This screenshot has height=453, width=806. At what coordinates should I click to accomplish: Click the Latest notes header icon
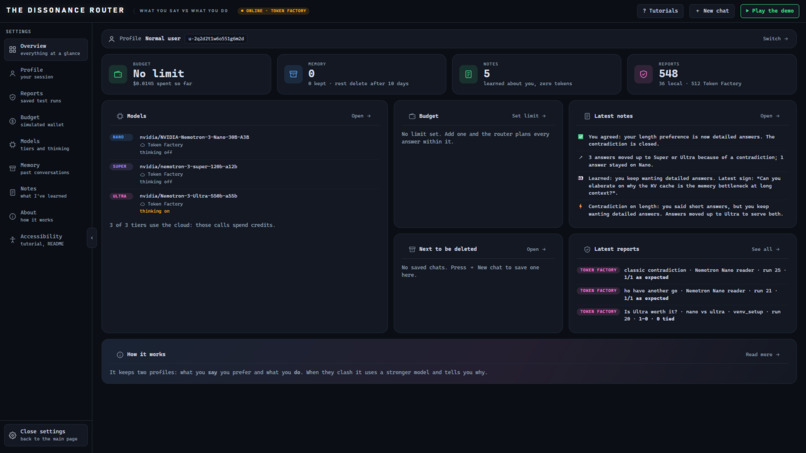coord(587,116)
